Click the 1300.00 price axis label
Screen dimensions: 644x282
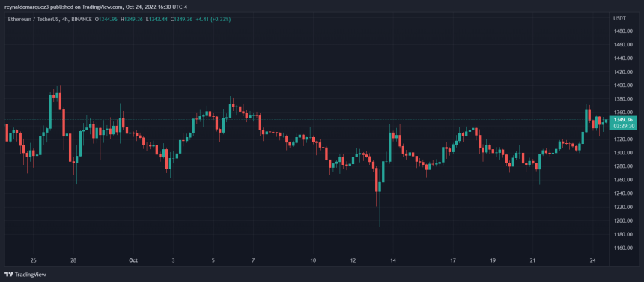[x=622, y=153]
